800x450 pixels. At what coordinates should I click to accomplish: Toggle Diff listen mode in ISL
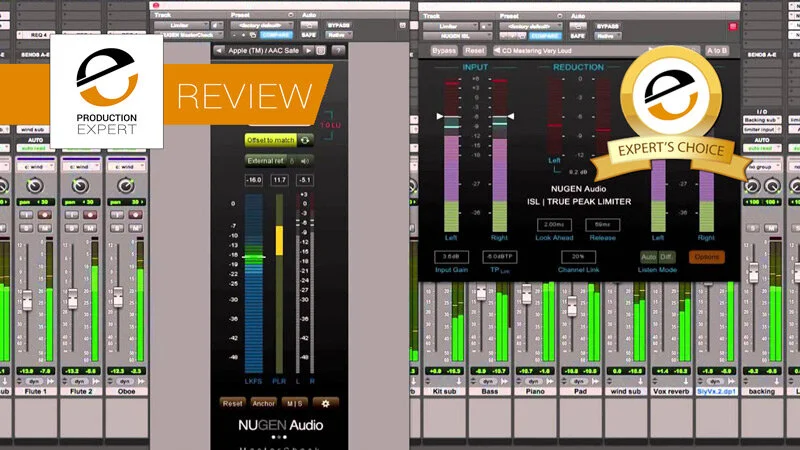(666, 257)
